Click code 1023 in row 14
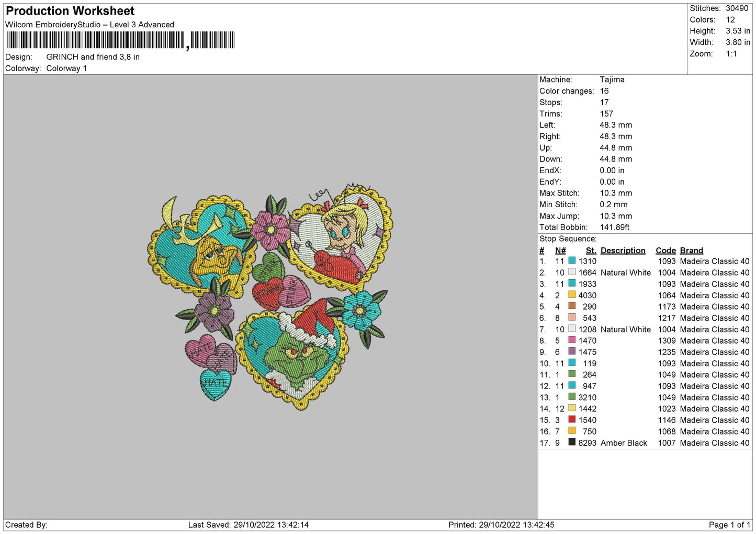 pos(667,408)
